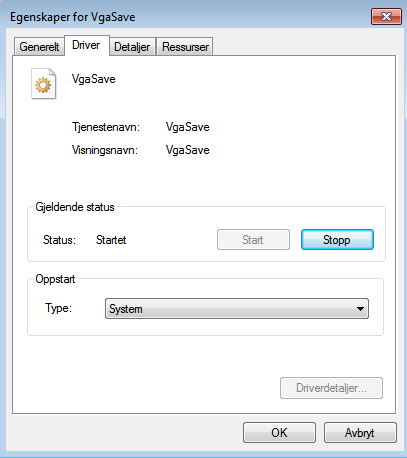Viewport: 407px width, 458px height.
Task: Click the Tjenestenavn value VgaSave
Action: click(x=188, y=127)
